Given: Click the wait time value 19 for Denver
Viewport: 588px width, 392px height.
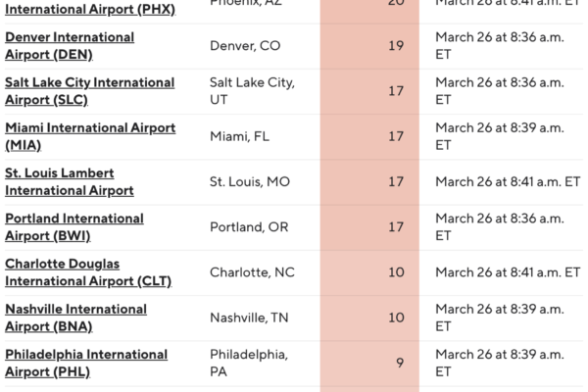Looking at the screenshot, I should point(397,45).
